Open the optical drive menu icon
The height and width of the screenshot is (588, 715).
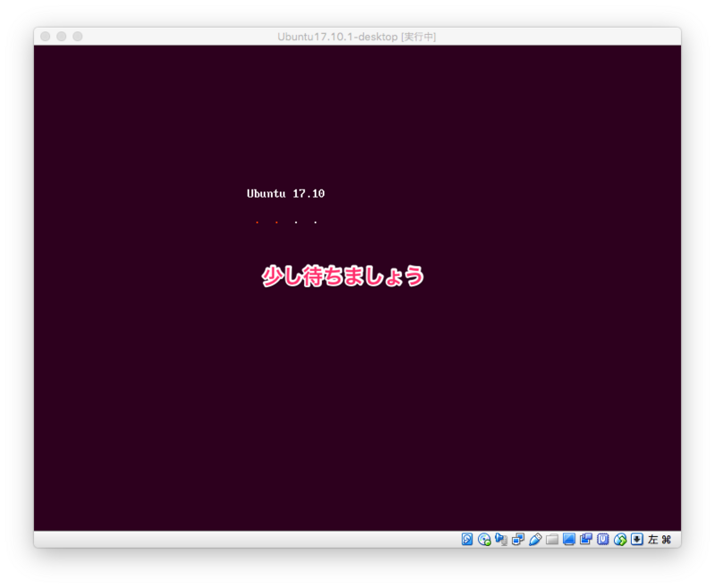coord(484,539)
